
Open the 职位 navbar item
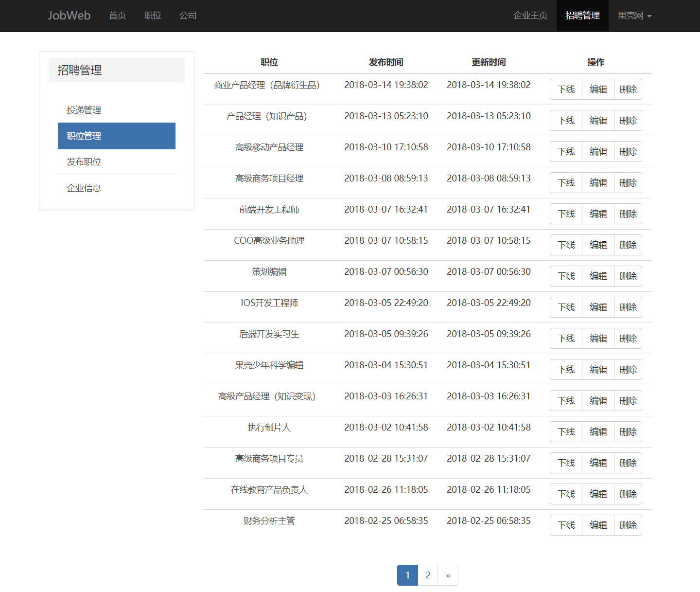coord(153,16)
